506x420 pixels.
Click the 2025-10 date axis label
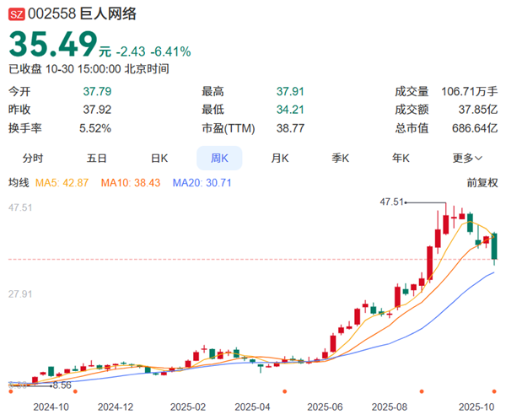click(476, 407)
